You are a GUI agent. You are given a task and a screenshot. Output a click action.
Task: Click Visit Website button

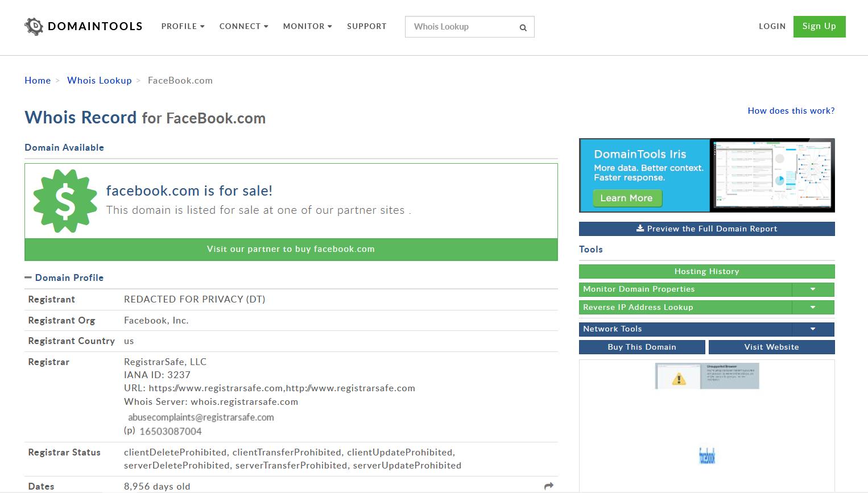click(772, 347)
